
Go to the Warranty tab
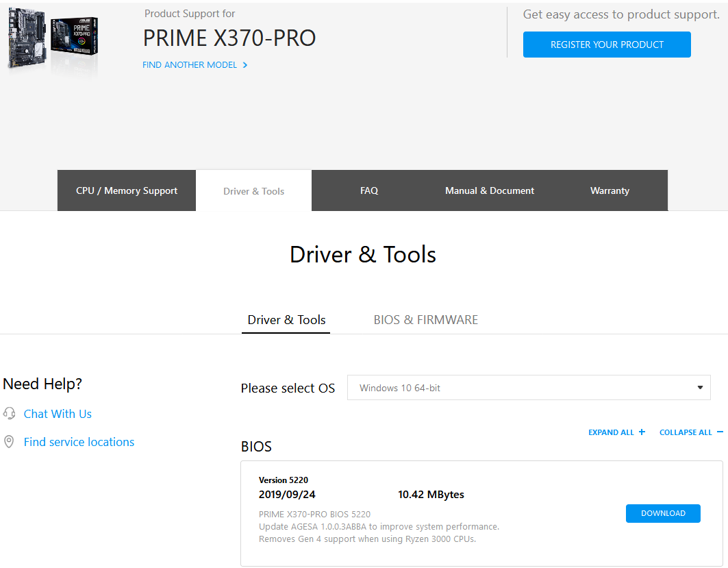click(610, 190)
